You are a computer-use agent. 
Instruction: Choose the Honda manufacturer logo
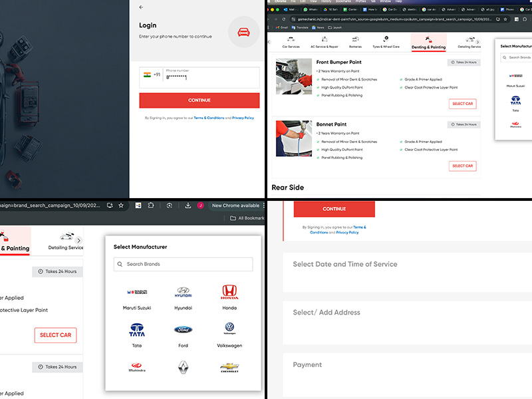point(229,291)
